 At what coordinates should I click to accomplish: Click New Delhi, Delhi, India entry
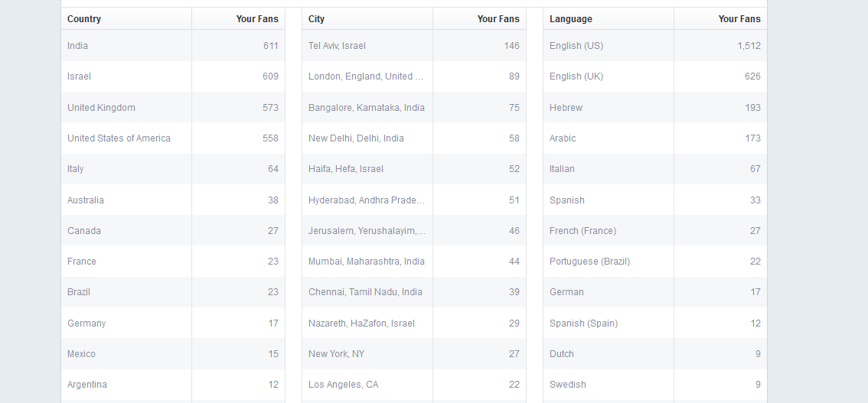pyautogui.click(x=357, y=138)
